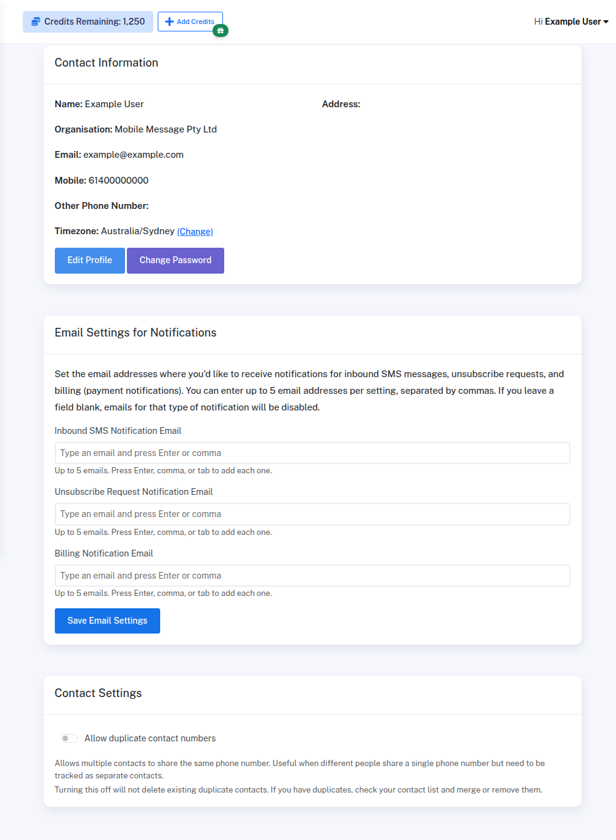Follow the timezone Change link
This screenshot has width=616, height=840.
click(x=195, y=232)
